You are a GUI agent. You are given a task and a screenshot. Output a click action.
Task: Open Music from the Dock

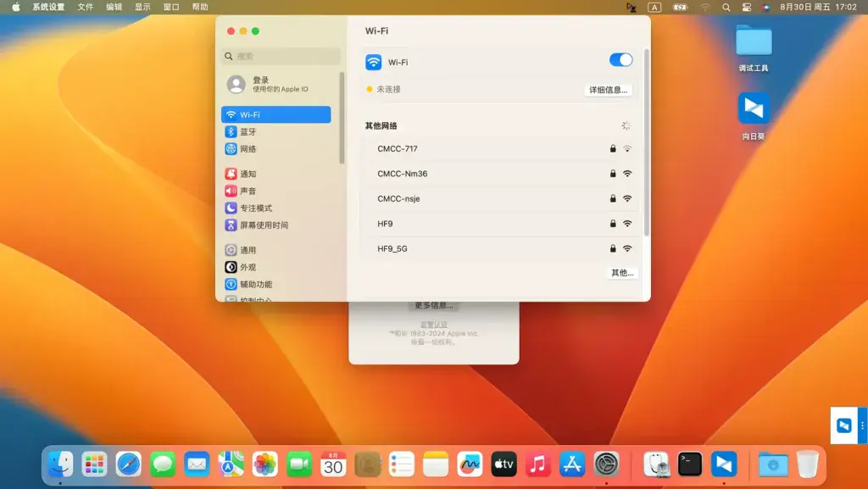pos(538,464)
